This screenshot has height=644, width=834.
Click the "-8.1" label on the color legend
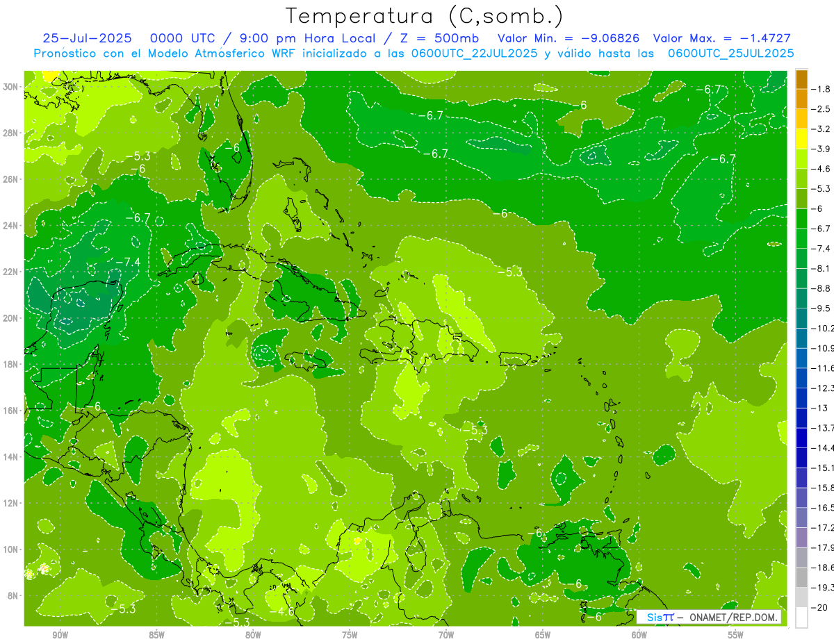(821, 268)
